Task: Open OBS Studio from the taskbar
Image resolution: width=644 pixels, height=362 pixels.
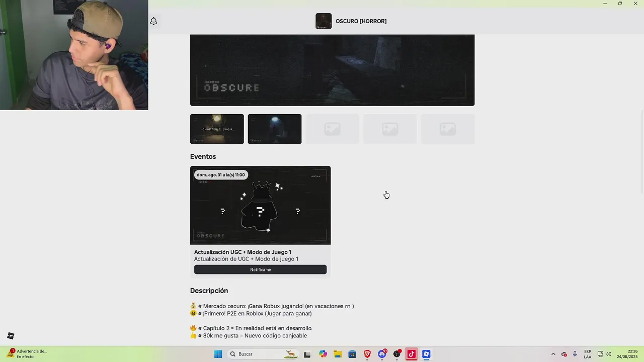Action: point(397,354)
